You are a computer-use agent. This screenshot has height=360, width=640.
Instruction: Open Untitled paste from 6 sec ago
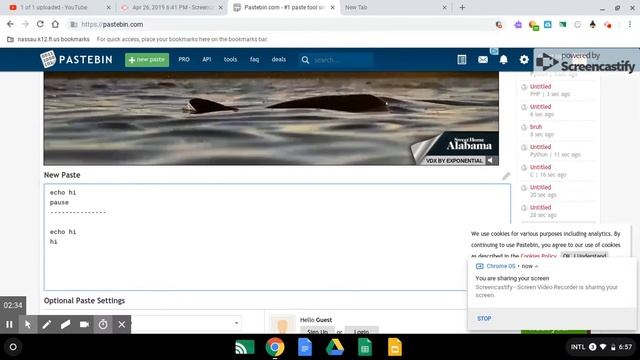point(540,107)
